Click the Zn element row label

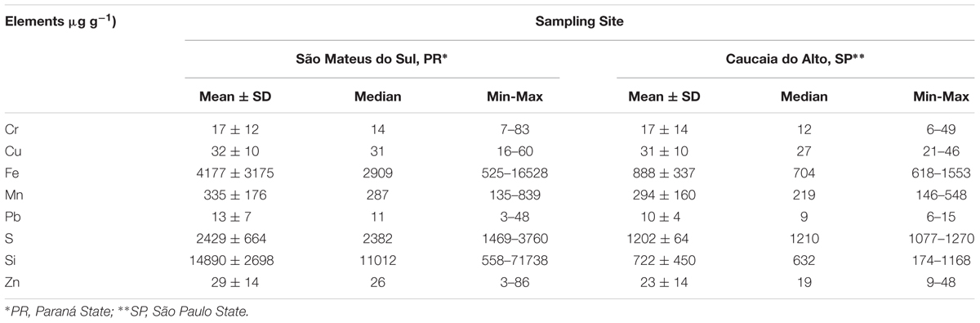click(x=11, y=278)
